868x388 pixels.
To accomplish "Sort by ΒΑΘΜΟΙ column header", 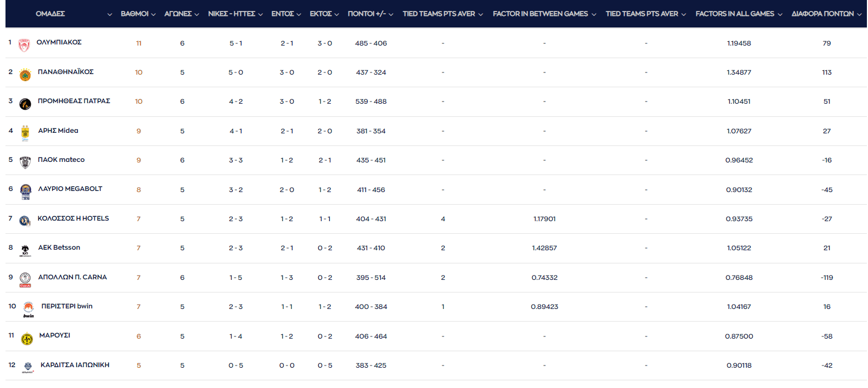I will [x=138, y=14].
